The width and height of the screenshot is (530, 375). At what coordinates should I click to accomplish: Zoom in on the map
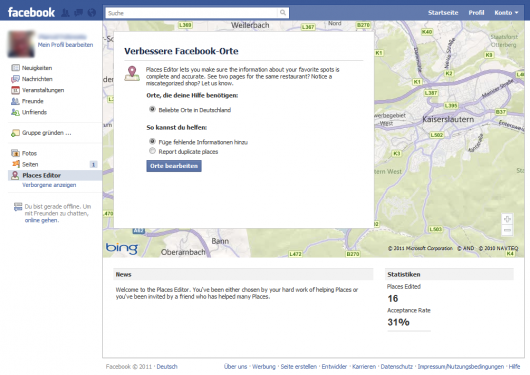tap(507, 219)
